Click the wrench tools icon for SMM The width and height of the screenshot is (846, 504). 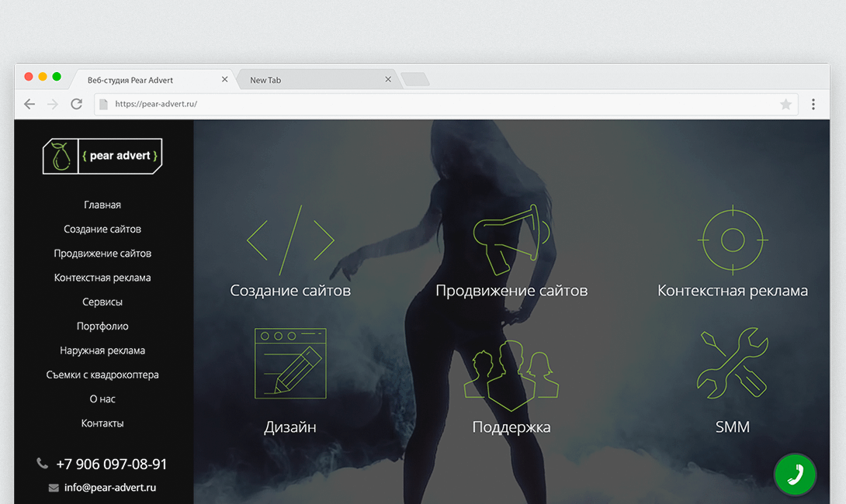coord(733,364)
